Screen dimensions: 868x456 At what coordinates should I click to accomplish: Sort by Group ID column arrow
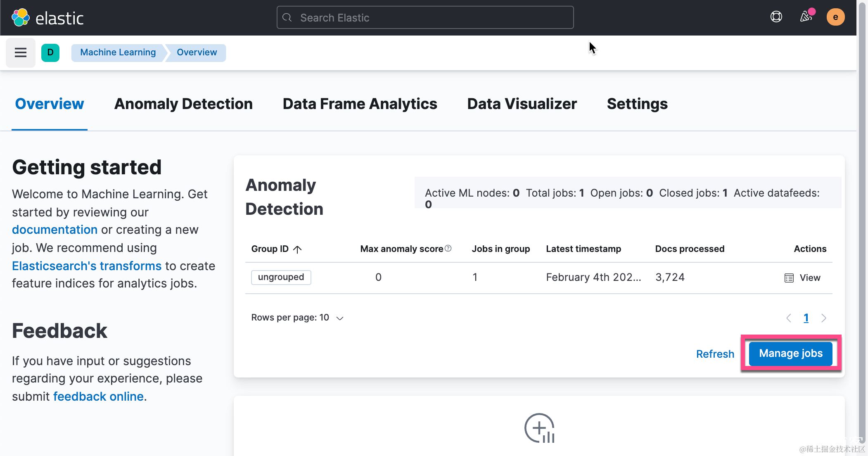pos(297,249)
